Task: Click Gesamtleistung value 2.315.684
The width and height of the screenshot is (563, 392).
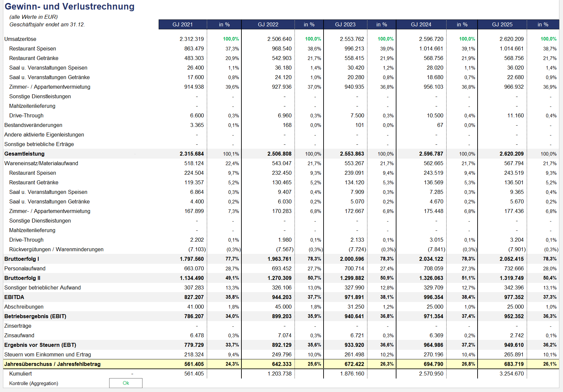Action: point(192,154)
